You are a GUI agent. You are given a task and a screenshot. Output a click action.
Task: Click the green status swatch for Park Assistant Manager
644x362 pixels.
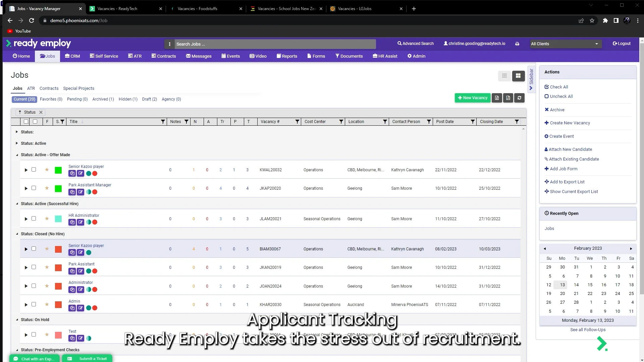[x=58, y=189]
